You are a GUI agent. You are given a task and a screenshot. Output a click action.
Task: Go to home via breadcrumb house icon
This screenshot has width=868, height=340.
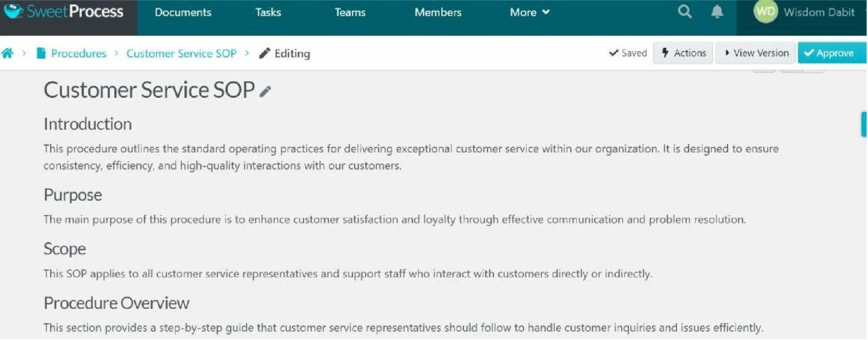(7, 53)
